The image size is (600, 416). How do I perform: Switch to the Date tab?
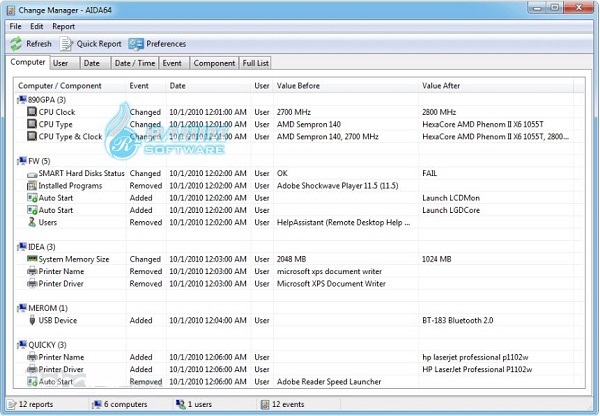[x=95, y=63]
